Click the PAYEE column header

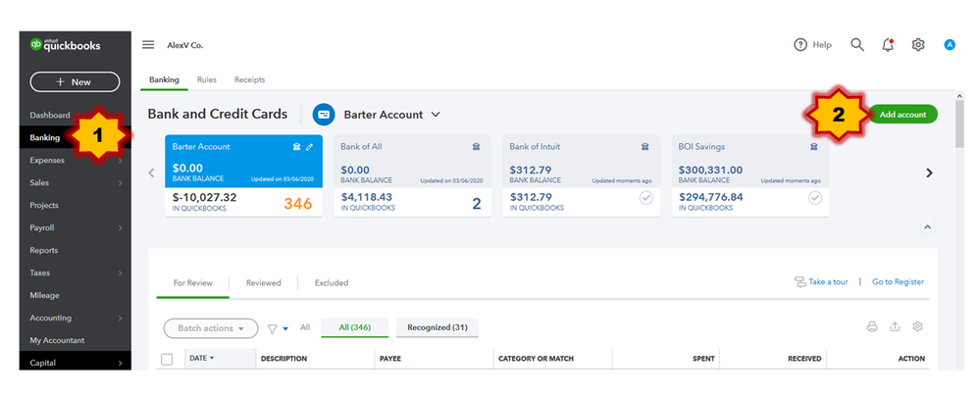coord(390,359)
